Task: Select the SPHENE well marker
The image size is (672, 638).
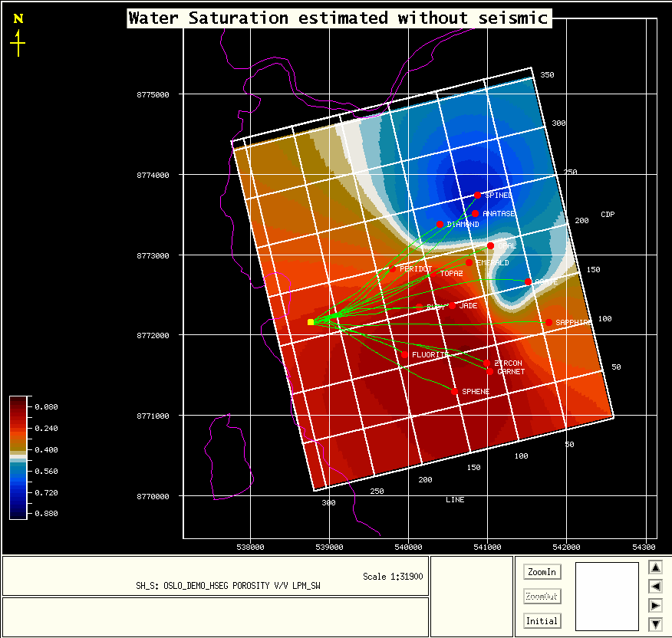Action: [455, 392]
